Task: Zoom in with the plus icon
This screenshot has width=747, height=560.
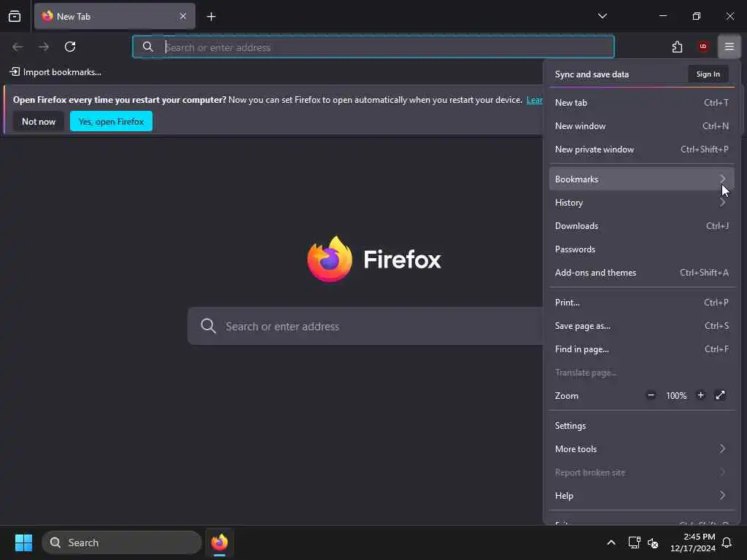Action: (x=700, y=395)
